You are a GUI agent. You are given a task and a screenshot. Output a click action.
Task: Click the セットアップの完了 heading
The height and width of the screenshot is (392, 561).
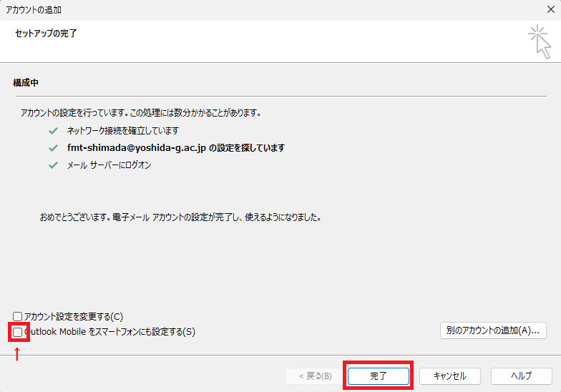point(46,34)
